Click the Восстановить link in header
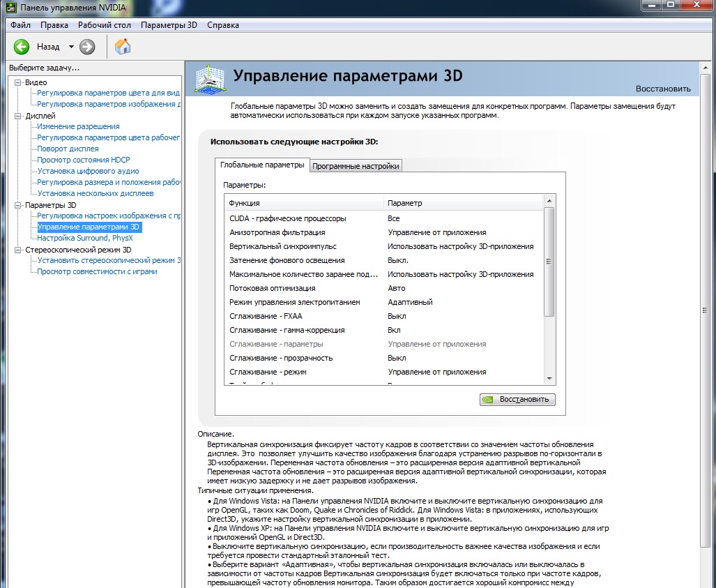Screen dimensions: 716x588 [x=663, y=89]
